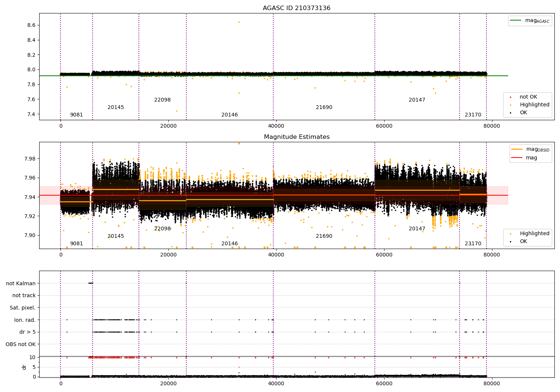Image resolution: width=560 pixels, height=392 pixels.
Task: Click obsid label 20146 in Magnitude Estimates plot
Action: click(x=230, y=243)
